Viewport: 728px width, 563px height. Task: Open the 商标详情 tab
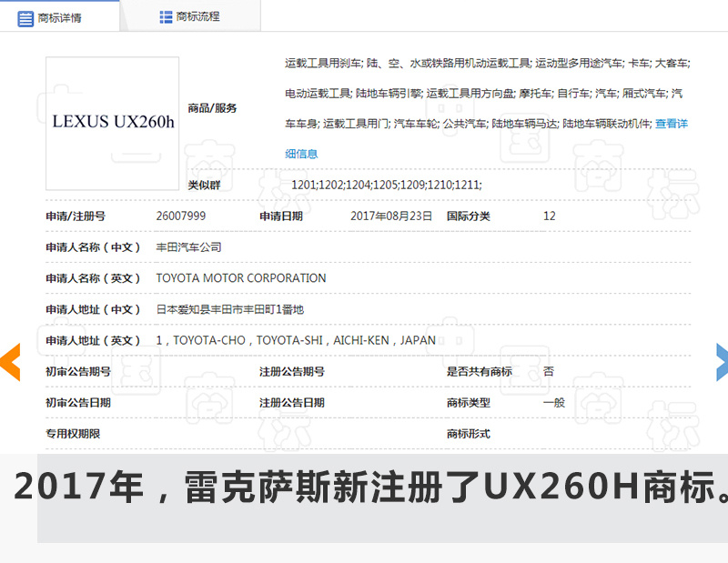point(59,16)
